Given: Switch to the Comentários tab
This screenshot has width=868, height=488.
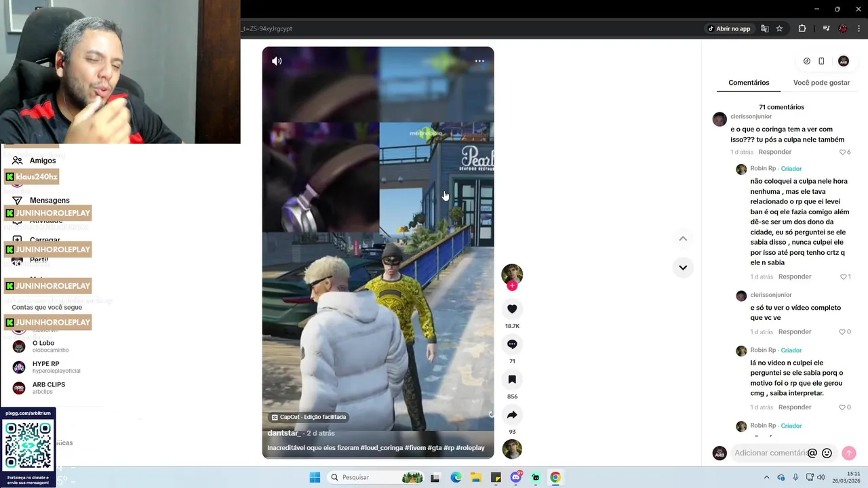Looking at the screenshot, I should click(x=749, y=83).
